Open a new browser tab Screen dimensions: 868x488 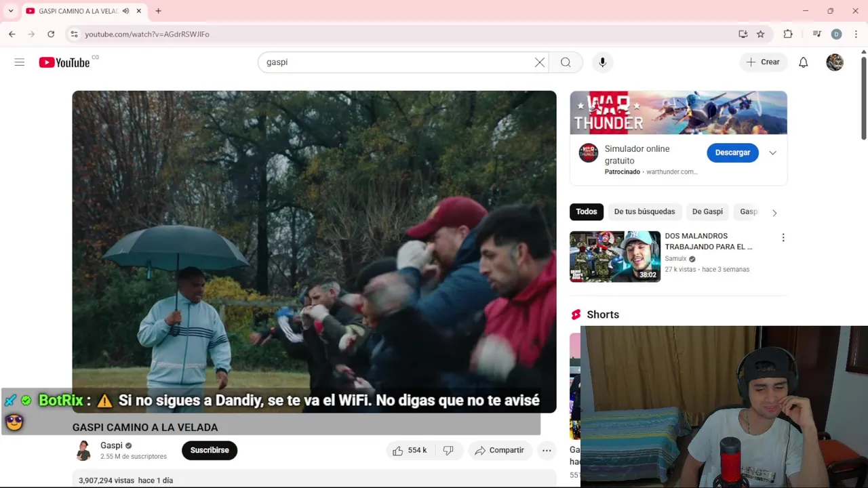coord(158,11)
